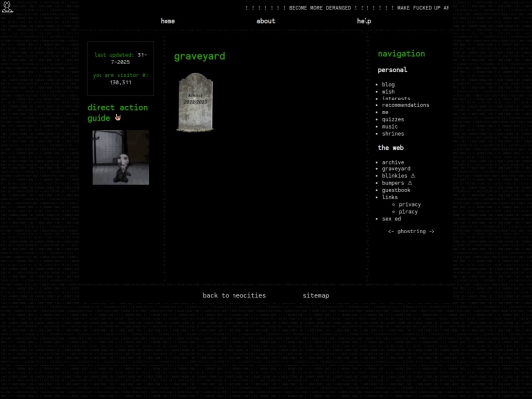Click the scrolling marquee banner text
The image size is (532, 399).
[x=347, y=8]
